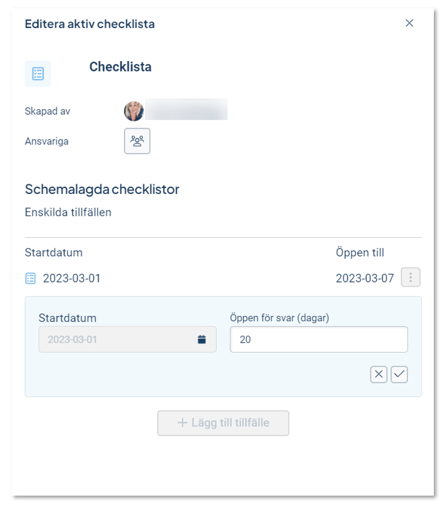
Task: Click the disabled Startdatum date field
Action: (127, 339)
